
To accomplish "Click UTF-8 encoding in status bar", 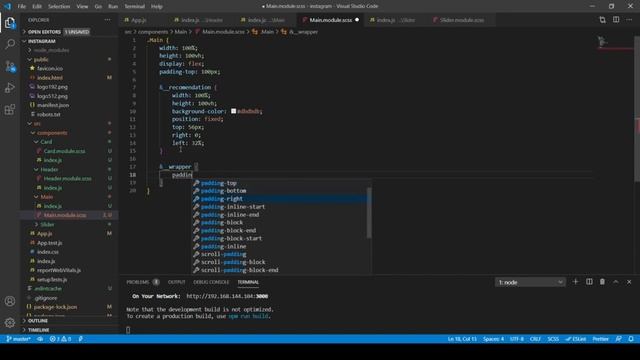I will coord(517,339).
